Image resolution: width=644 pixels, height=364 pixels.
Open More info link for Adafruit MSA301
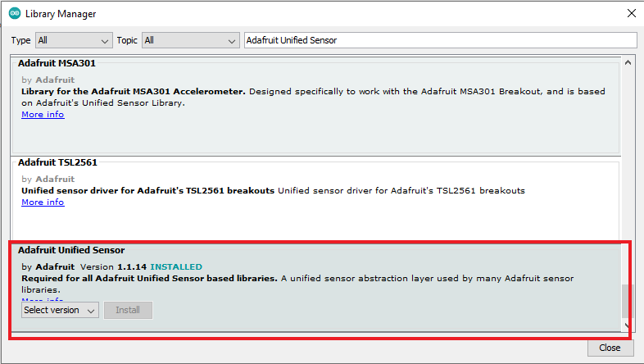click(x=43, y=115)
